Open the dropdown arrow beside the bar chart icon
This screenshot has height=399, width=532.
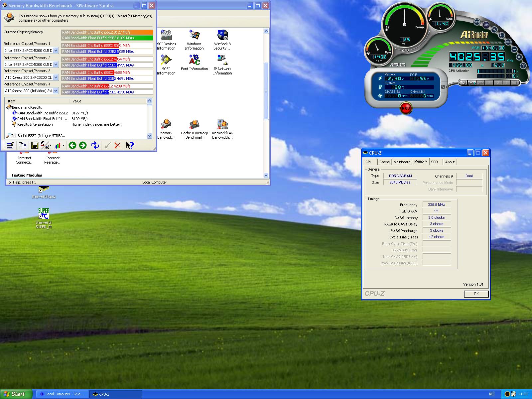pos(63,145)
